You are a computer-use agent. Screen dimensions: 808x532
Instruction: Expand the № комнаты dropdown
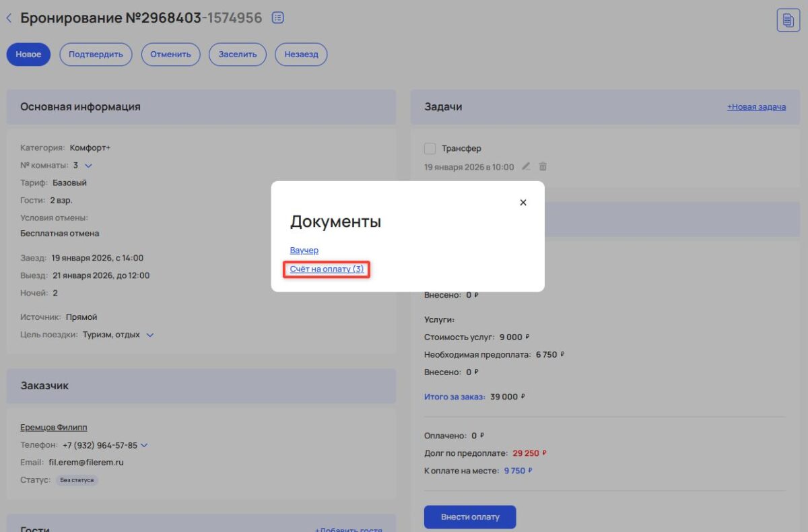88,164
